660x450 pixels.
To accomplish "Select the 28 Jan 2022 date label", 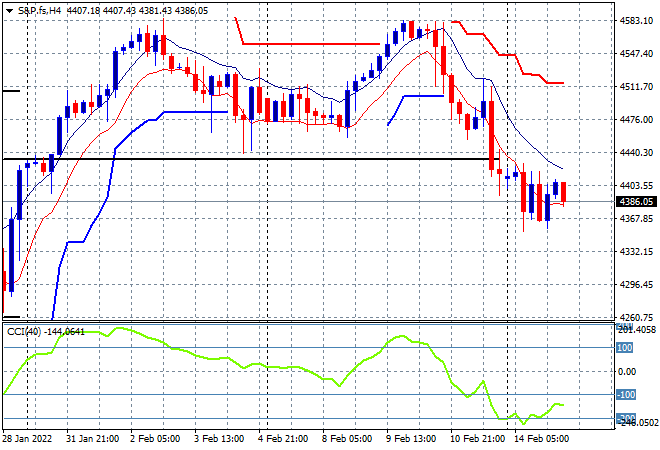I will (x=27, y=439).
